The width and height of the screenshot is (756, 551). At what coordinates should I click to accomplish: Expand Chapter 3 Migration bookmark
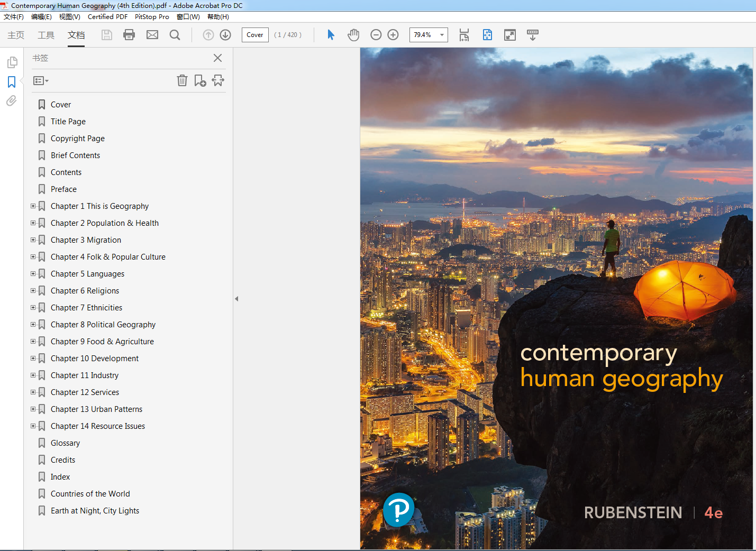coord(33,240)
